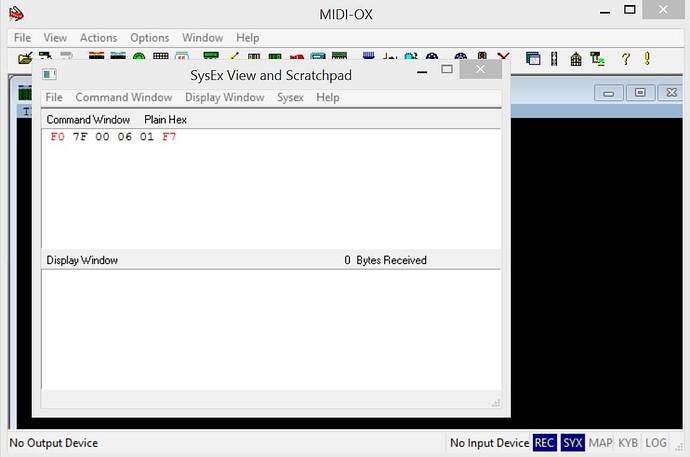Open the MIDI-OX main Help menu
Image resolution: width=690 pixels, height=457 pixels.
248,38
